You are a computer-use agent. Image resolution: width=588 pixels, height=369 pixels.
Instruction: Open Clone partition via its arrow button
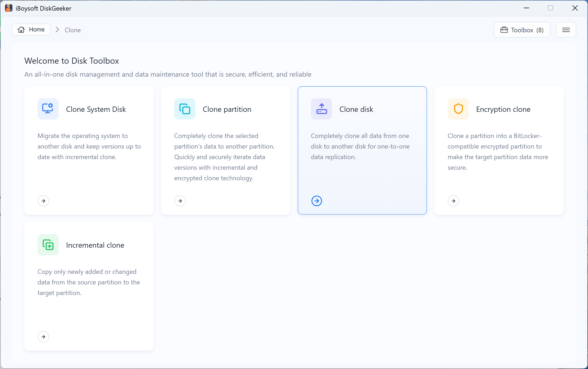(180, 201)
